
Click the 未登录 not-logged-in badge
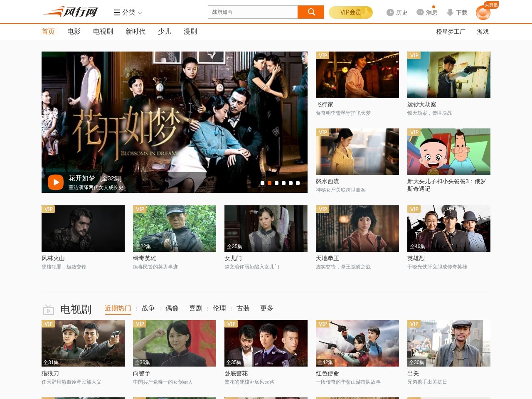point(491,5)
